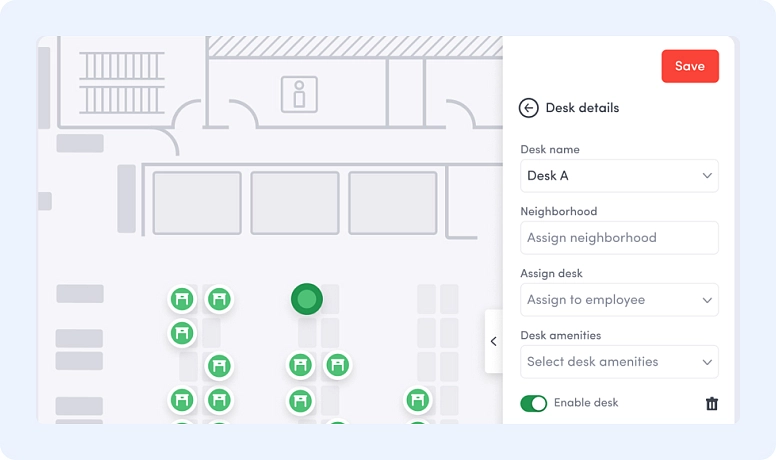The width and height of the screenshot is (776, 460).
Task: Click the leftmost meeting room rectangle
Action: point(197,203)
